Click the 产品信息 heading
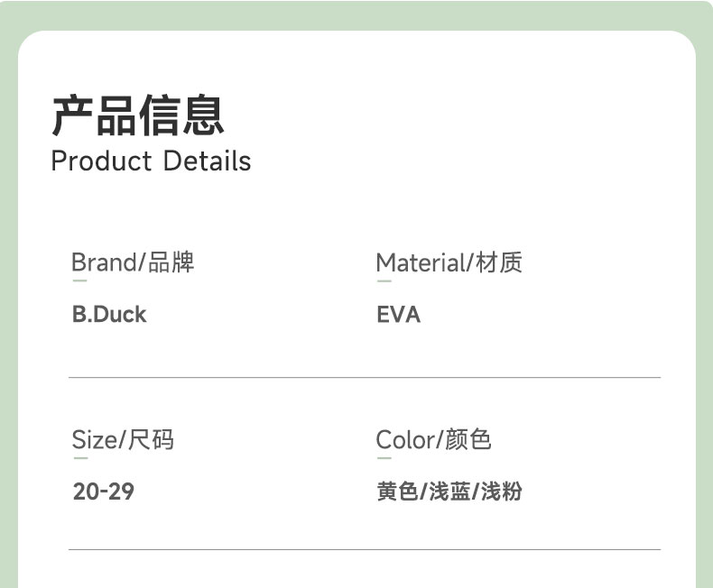 coord(137,115)
